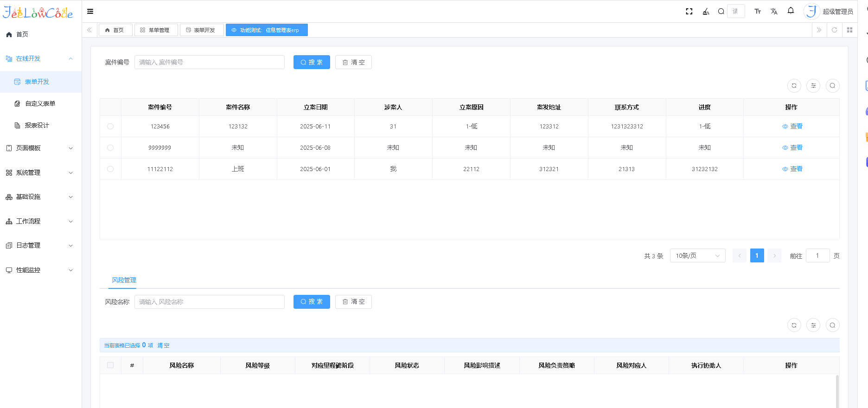Toggle fullscreen mode icon
Image resolution: width=868 pixels, height=408 pixels.
coord(689,12)
